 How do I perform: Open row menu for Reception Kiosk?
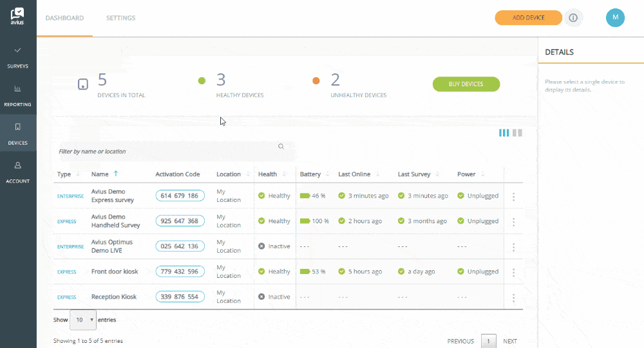pos(513,298)
